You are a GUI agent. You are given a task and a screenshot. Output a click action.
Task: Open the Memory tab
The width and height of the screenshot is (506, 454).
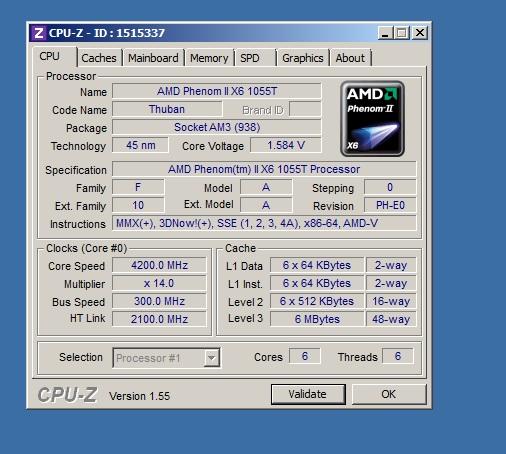pos(209,58)
